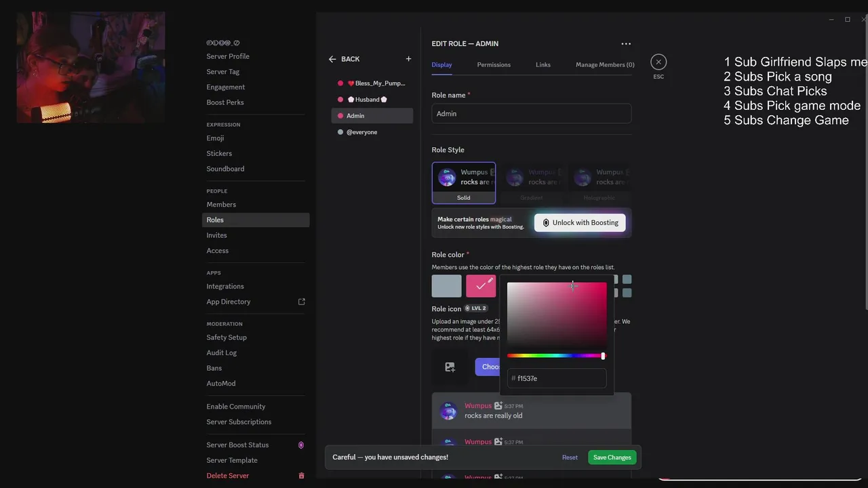Open Server Profile settings

pyautogui.click(x=228, y=56)
